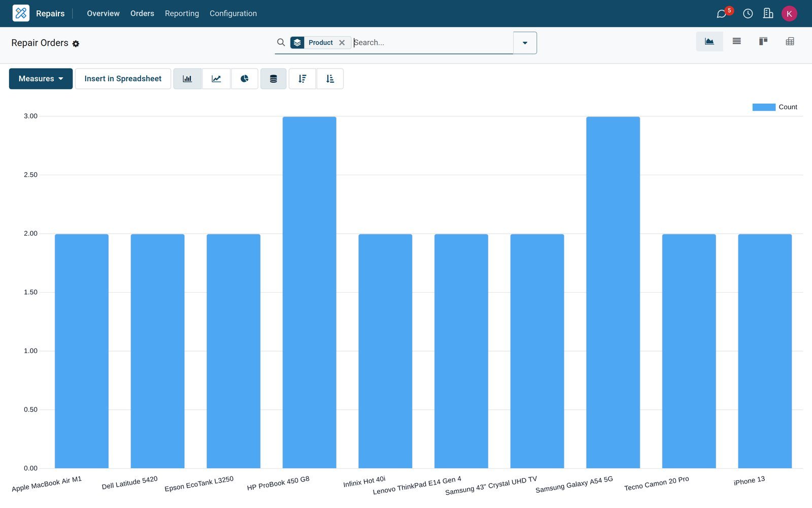Click the Count legend label
The height and width of the screenshot is (508, 812).
click(x=788, y=107)
